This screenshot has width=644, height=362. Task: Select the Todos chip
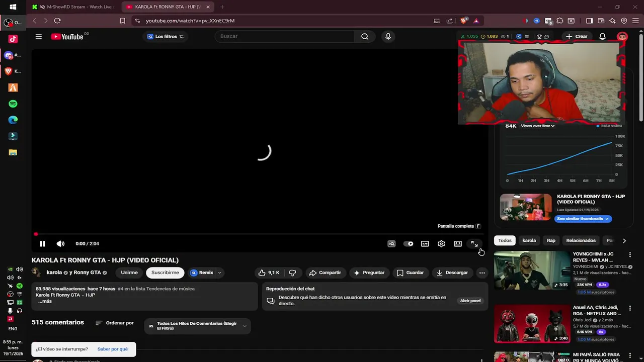point(505,240)
